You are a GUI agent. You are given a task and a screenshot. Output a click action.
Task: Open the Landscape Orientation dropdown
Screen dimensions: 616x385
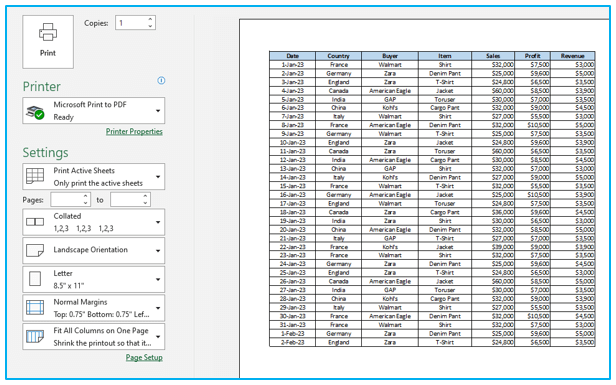pos(94,250)
